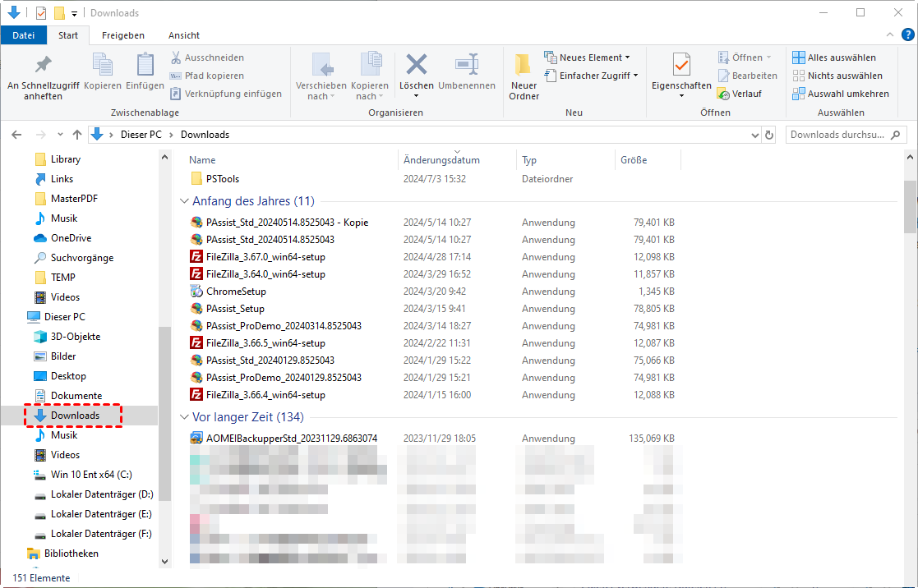Switch to the Start ribbon tab
The image size is (918, 588).
[x=68, y=35]
